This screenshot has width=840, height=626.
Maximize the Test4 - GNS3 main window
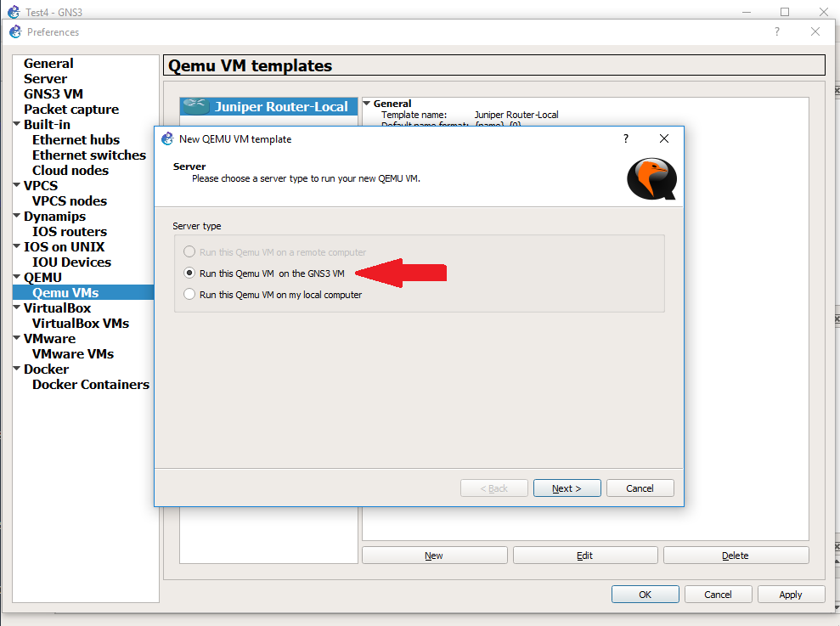click(784, 11)
